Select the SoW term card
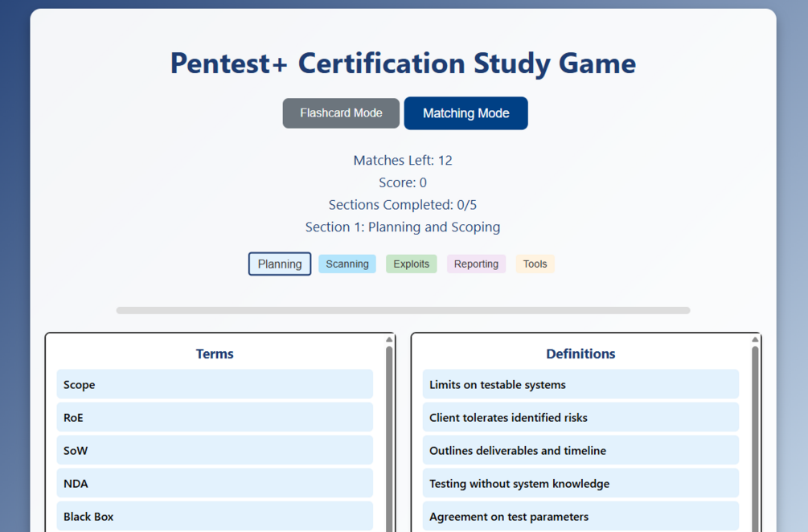This screenshot has width=808, height=532. [x=215, y=450]
